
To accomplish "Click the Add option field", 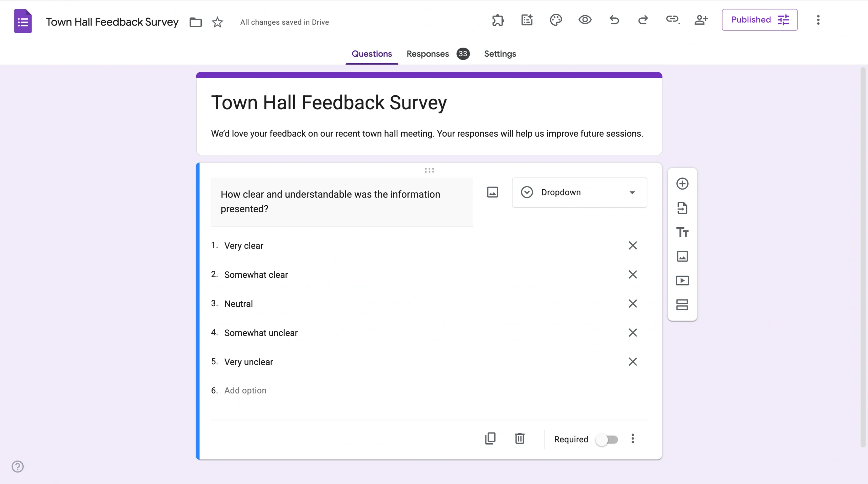I will 245,390.
